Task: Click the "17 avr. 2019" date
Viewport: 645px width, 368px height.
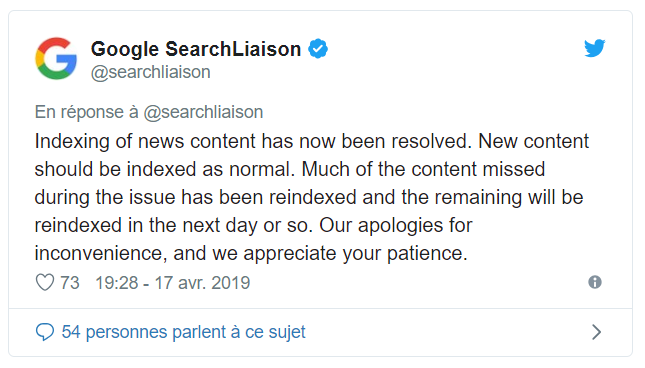Action: (x=202, y=283)
